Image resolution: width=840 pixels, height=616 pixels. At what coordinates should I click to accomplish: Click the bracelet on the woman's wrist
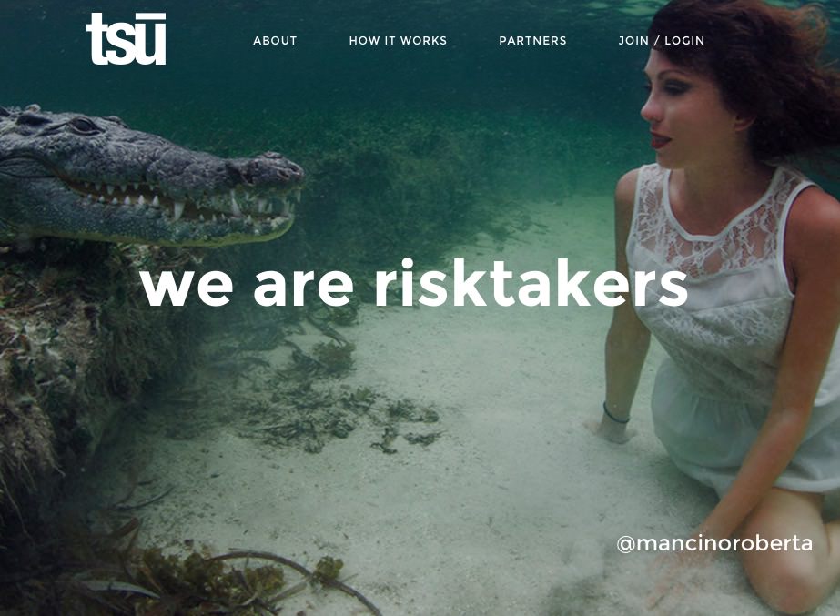coord(615,415)
